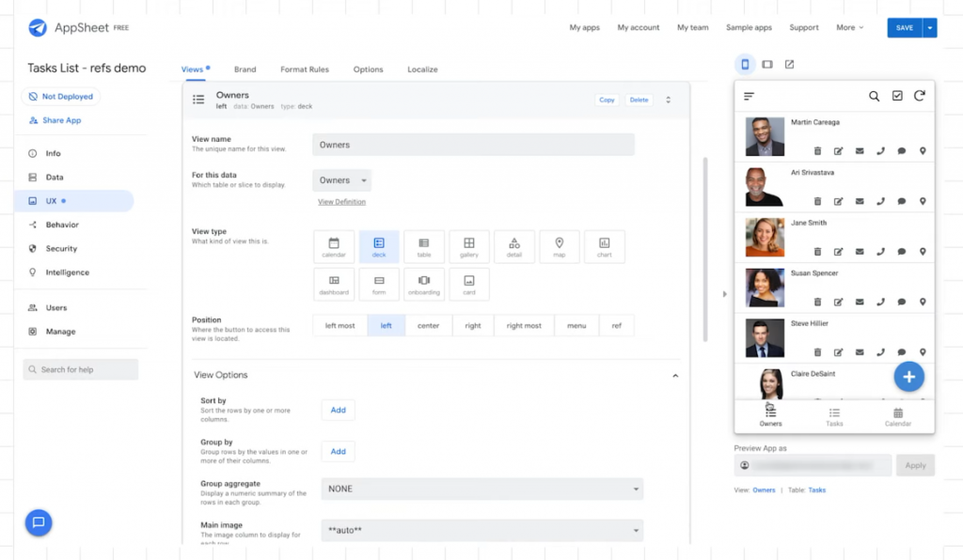The image size is (963, 560).
Task: Open the preview hamburger menu icon
Action: tap(750, 96)
